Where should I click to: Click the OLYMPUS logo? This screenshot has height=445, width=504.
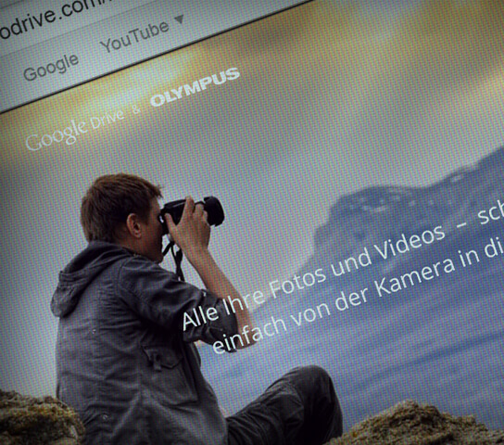pyautogui.click(x=195, y=87)
